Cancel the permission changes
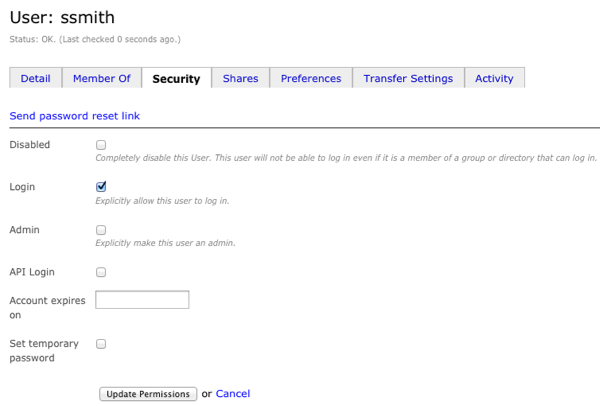The image size is (600, 406). 233,393
